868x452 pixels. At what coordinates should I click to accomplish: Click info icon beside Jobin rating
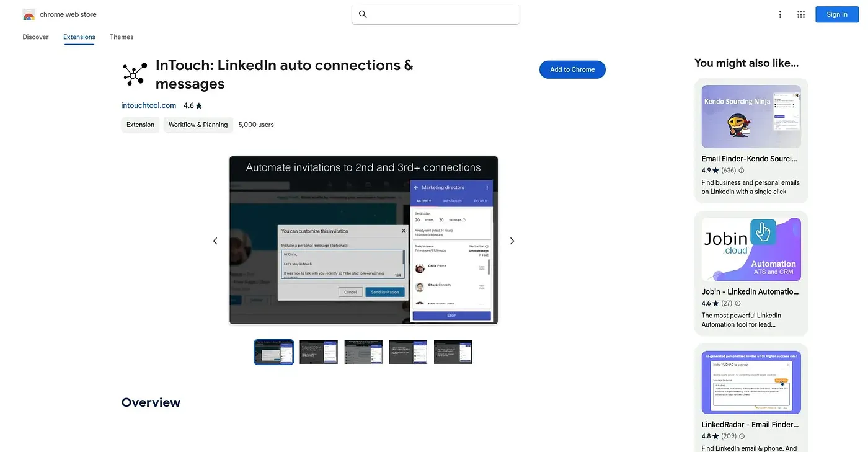[x=738, y=304]
